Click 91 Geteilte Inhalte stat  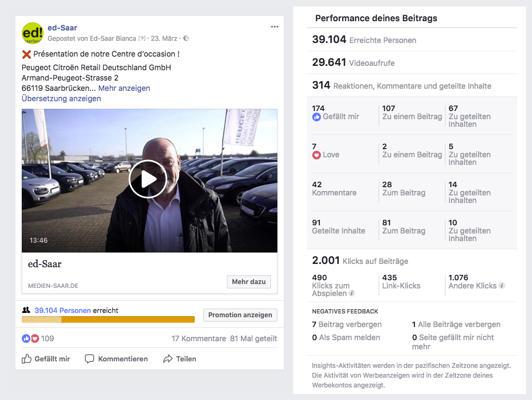pos(338,227)
